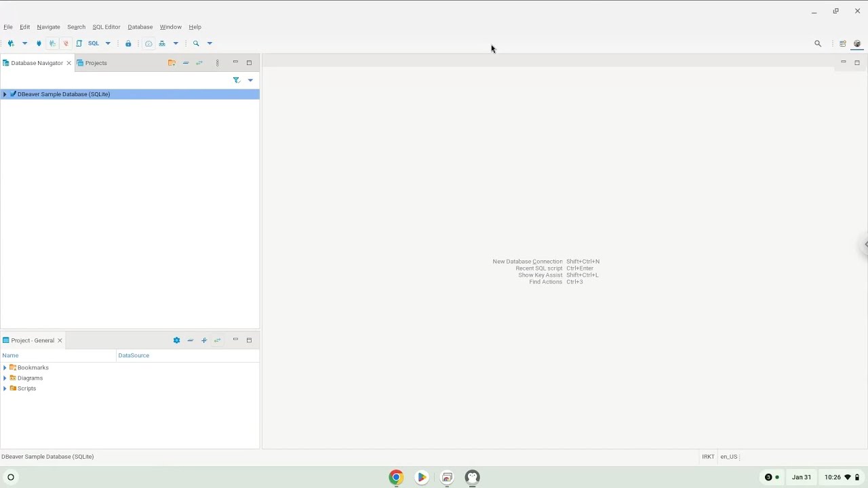This screenshot has height=488, width=868.
Task: Open dropdown arrow next to SQL button
Action: point(108,43)
